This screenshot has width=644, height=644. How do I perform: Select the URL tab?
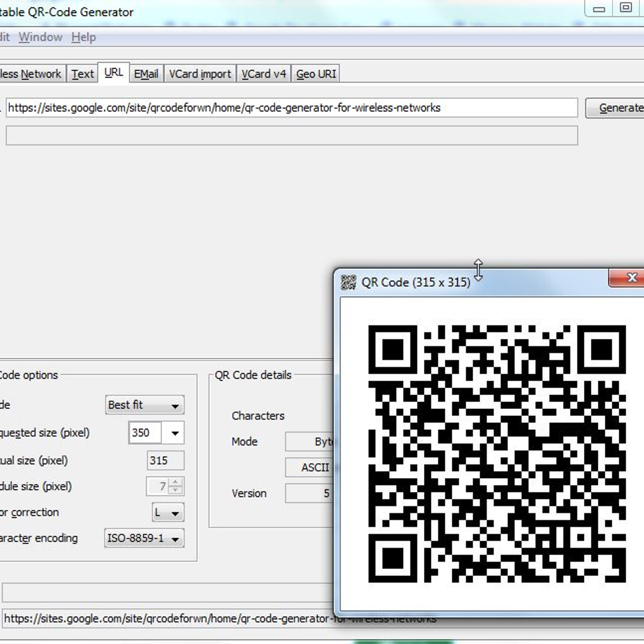pos(113,73)
